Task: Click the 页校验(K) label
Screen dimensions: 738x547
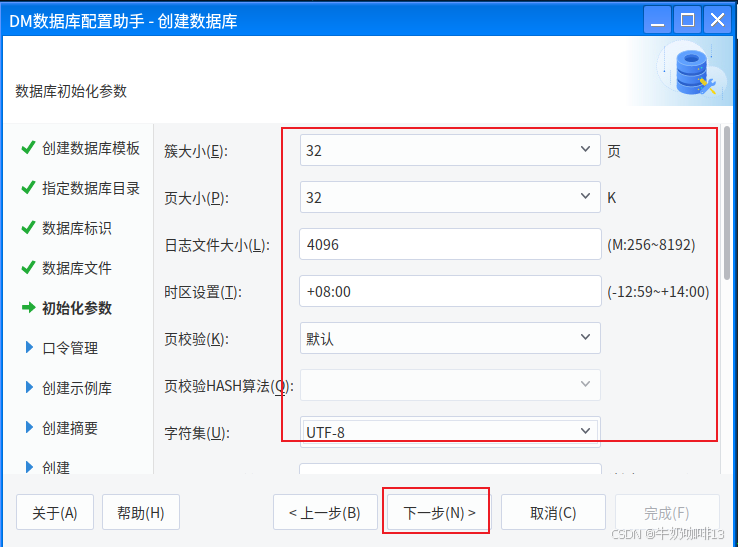Action: pyautogui.click(x=196, y=339)
